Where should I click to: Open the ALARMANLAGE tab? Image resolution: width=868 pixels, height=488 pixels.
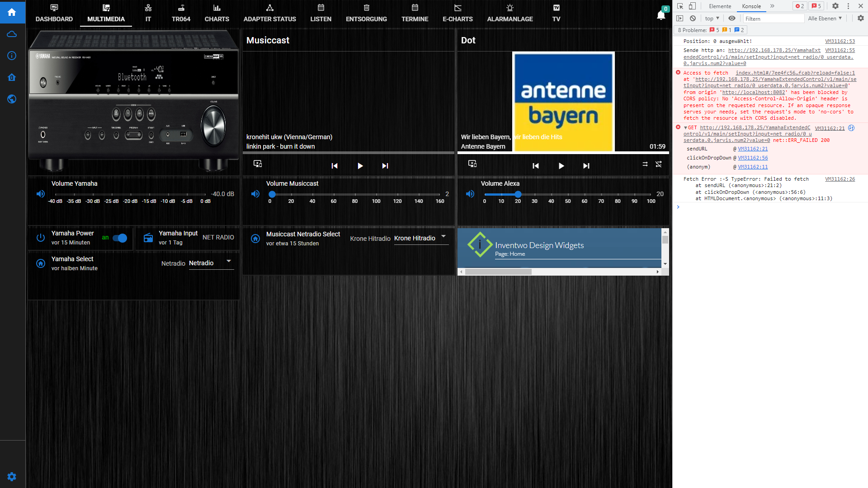[510, 14]
